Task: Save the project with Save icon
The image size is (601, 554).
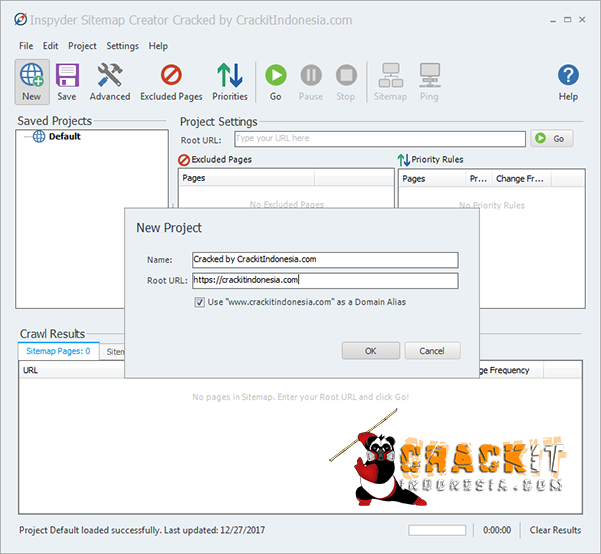Action: 67,82
